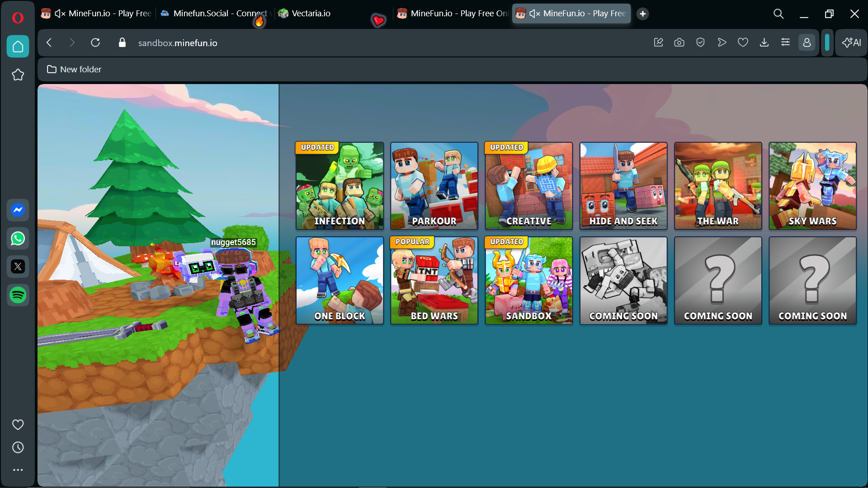Expand the sidebar three-dots menu
The width and height of the screenshot is (868, 488).
18,470
